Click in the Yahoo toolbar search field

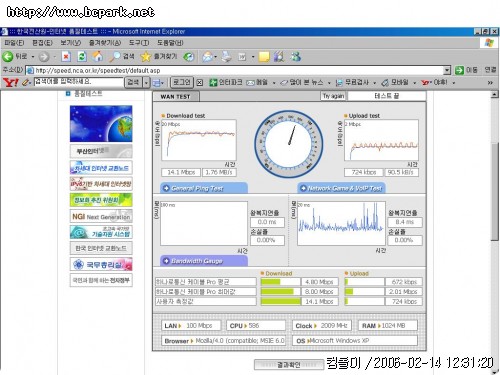(78, 82)
